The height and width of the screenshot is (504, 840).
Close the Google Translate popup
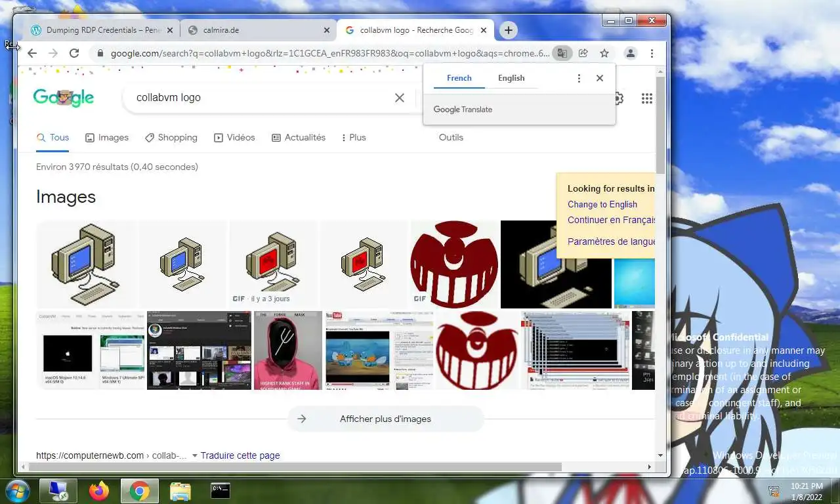pyautogui.click(x=599, y=78)
